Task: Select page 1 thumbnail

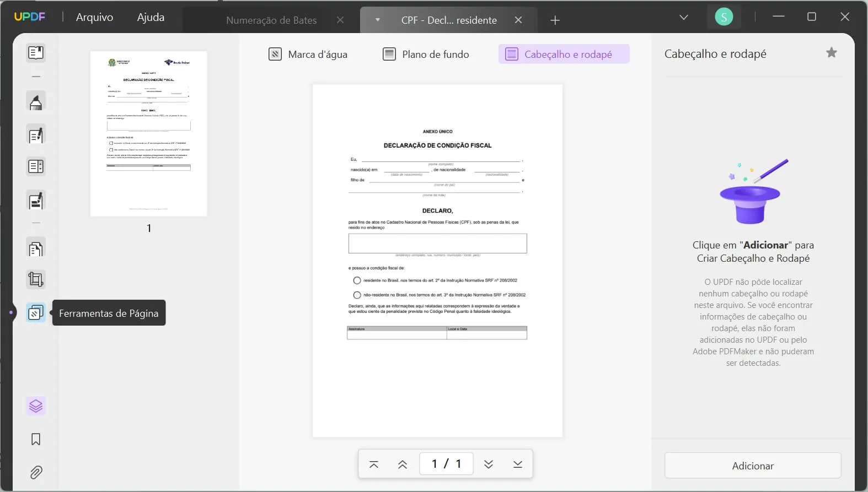Action: [x=148, y=134]
